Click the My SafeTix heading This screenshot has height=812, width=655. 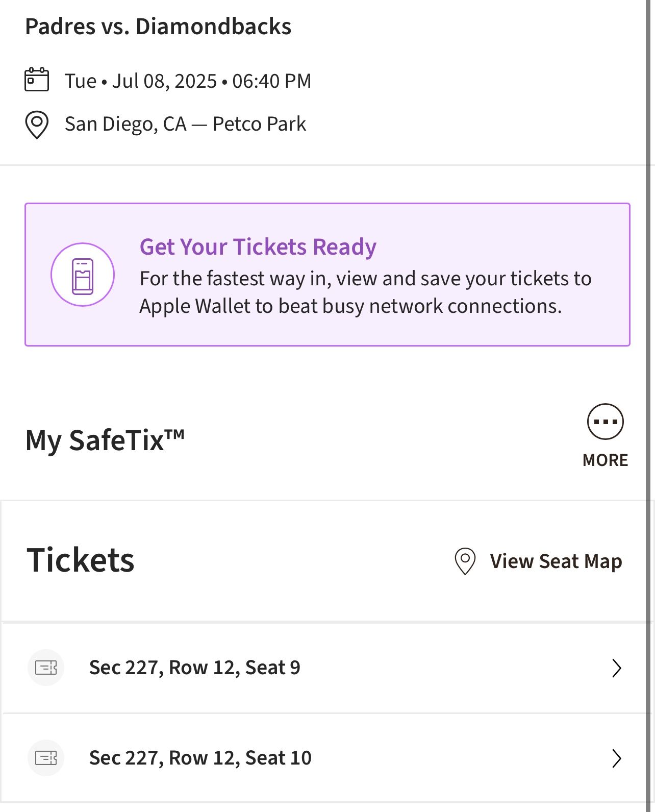pyautogui.click(x=105, y=440)
